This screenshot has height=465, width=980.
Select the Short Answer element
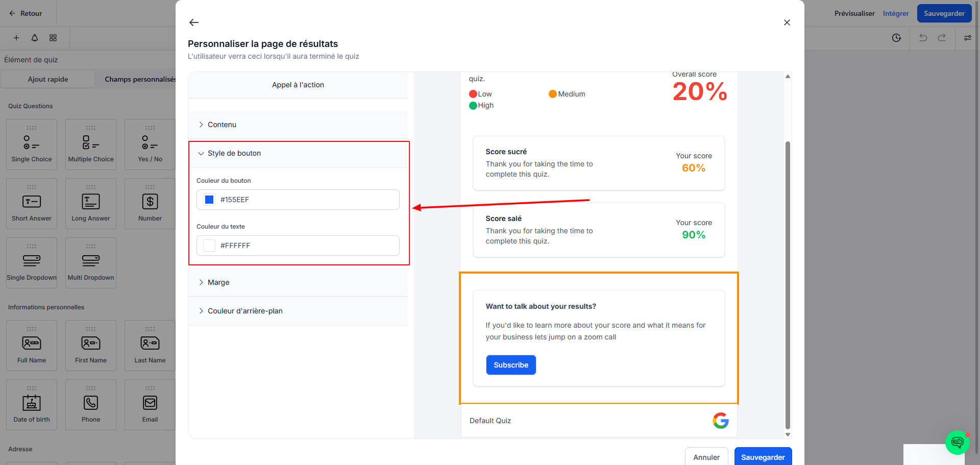(32, 204)
